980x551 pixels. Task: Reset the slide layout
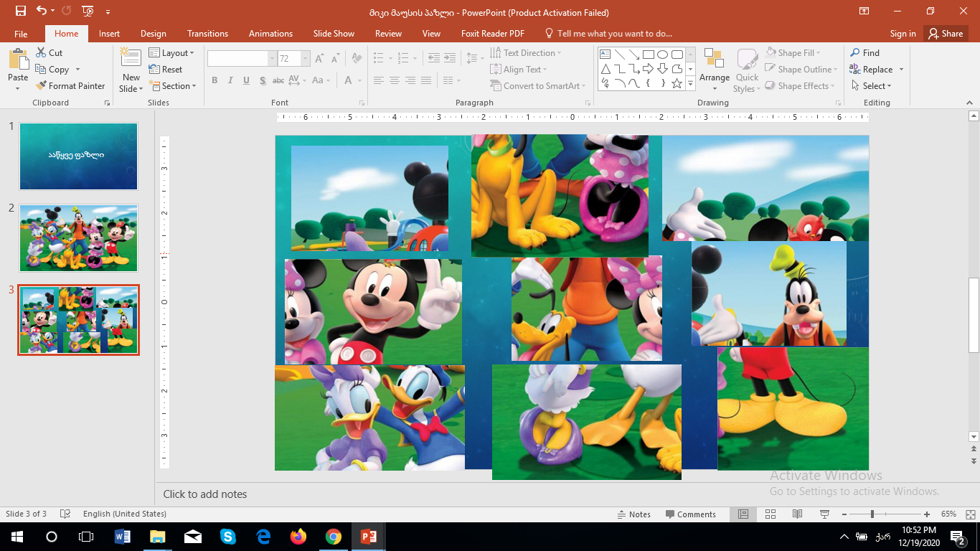(x=166, y=70)
